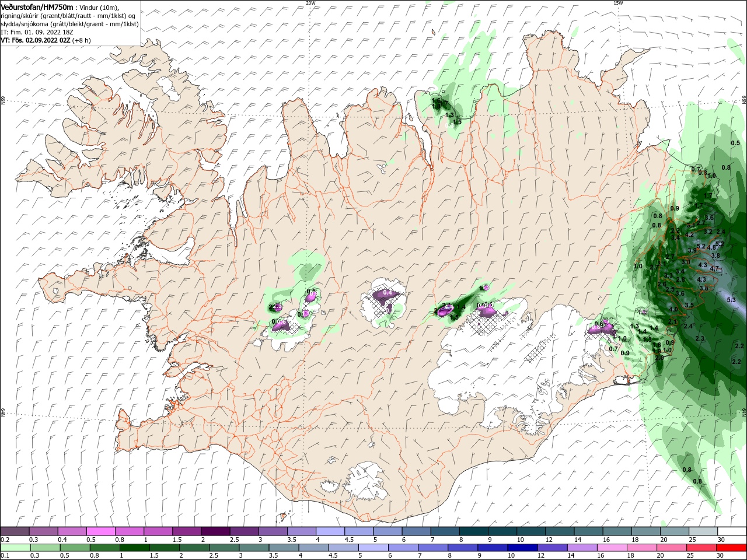Viewport: 747px width, 560px height.
Task: Click the 2.3 precipitation value in the southeast
Action: 700,339
